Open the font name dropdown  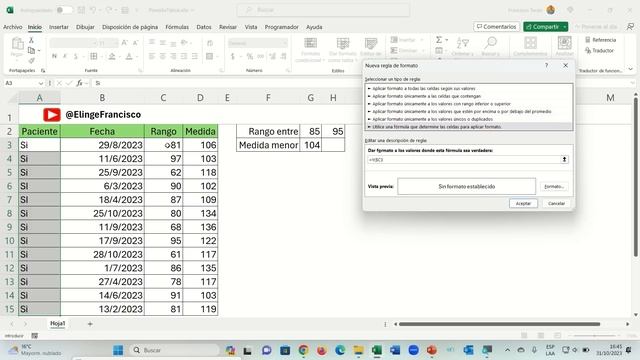coord(94,43)
